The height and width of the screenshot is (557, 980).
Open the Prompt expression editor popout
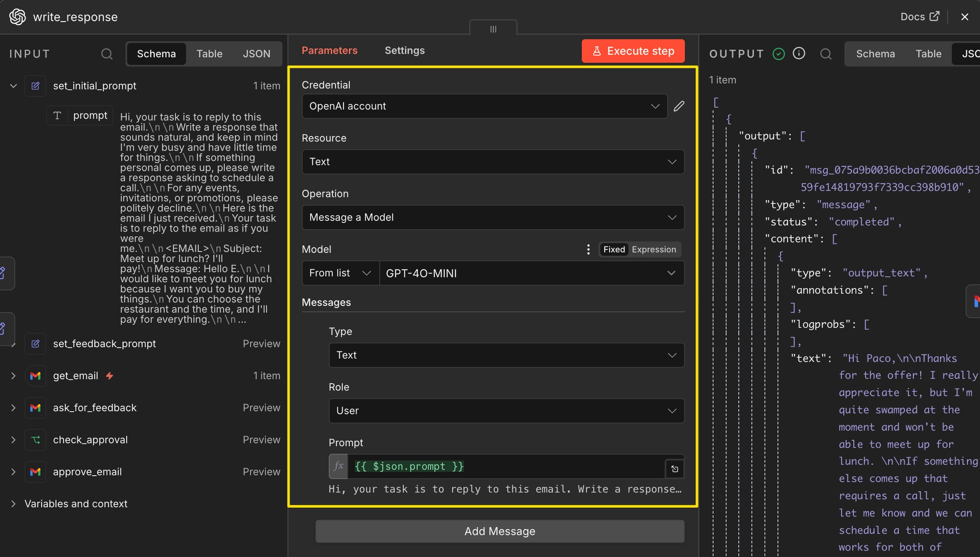click(675, 469)
